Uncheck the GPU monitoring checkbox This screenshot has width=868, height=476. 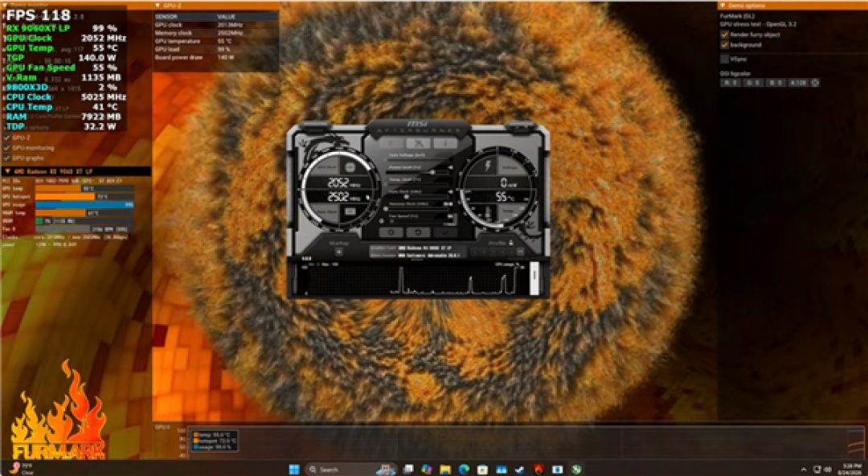tap(6, 148)
